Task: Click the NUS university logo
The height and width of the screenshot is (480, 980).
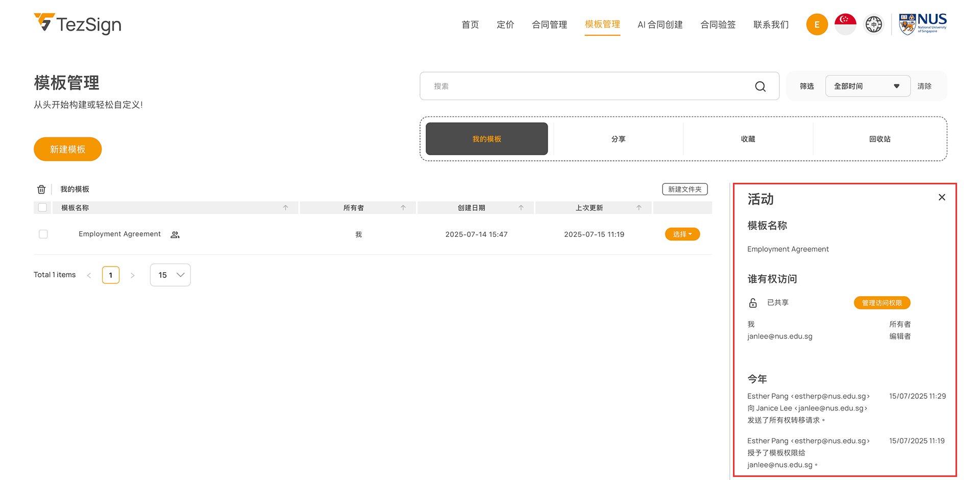Action: pyautogui.click(x=922, y=24)
